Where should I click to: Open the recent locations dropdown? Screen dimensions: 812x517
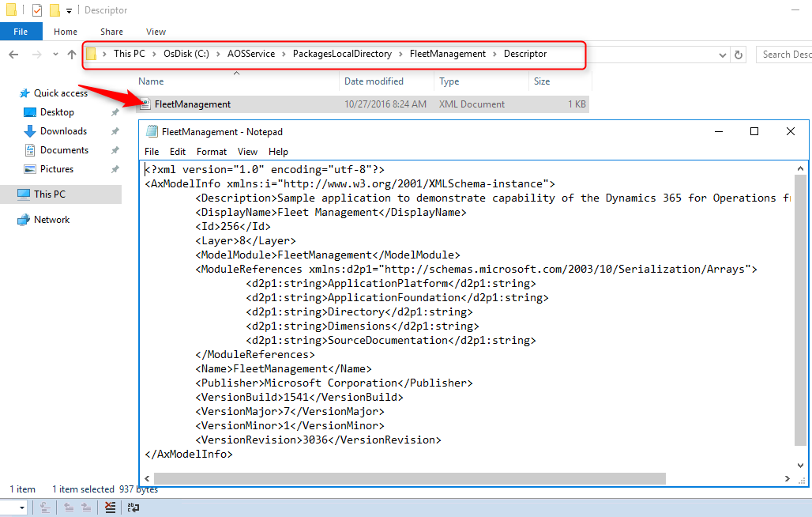(x=55, y=55)
